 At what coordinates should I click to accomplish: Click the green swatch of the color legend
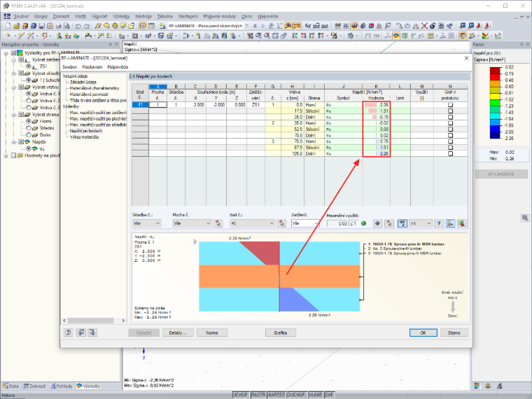click(496, 103)
